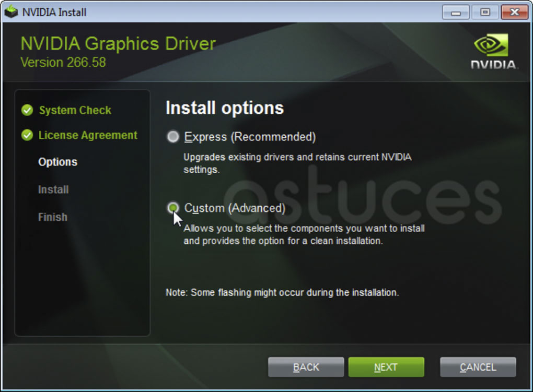
Task: Select the Options step in sidebar
Action: coord(57,162)
